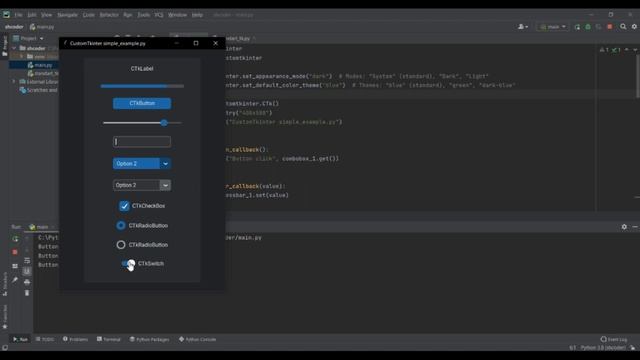Open the Project vertical tool stripe
Viewport: 640px width, 360px height.
pyautogui.click(x=5, y=46)
